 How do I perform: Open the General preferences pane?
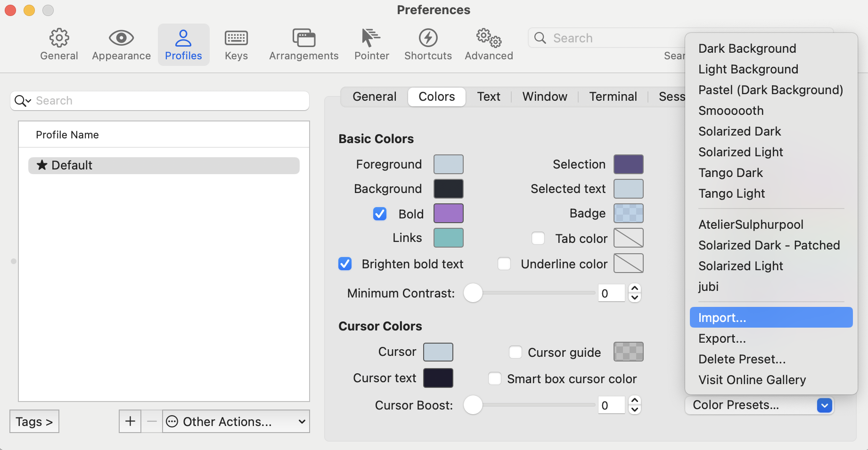coord(58,44)
